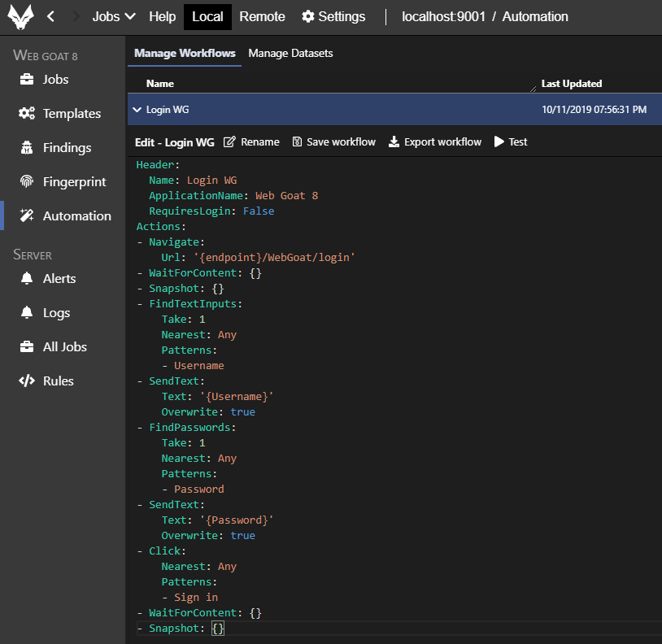This screenshot has height=644, width=662.
Task: Go back using the left arrow
Action: 51,16
